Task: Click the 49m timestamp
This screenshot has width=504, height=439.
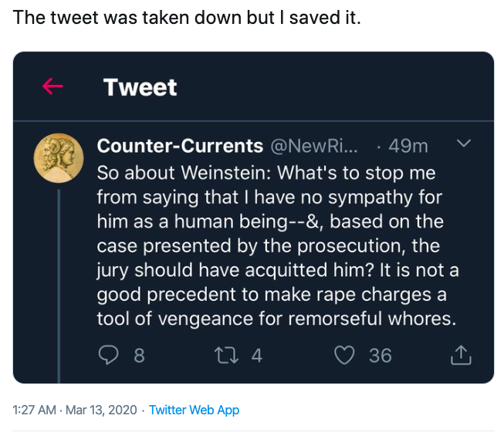Action: (x=408, y=146)
